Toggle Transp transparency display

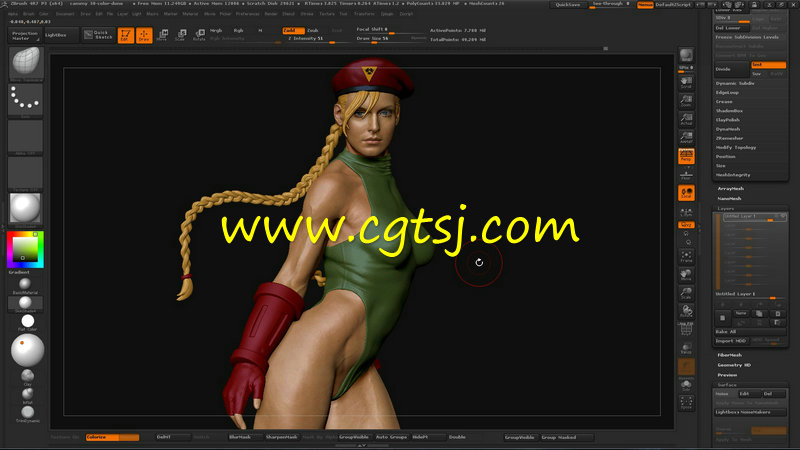point(686,348)
